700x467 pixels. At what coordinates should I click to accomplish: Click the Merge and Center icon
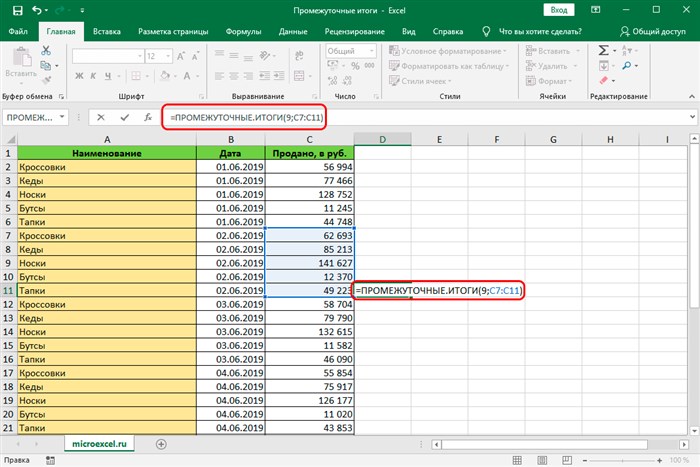coord(299,75)
